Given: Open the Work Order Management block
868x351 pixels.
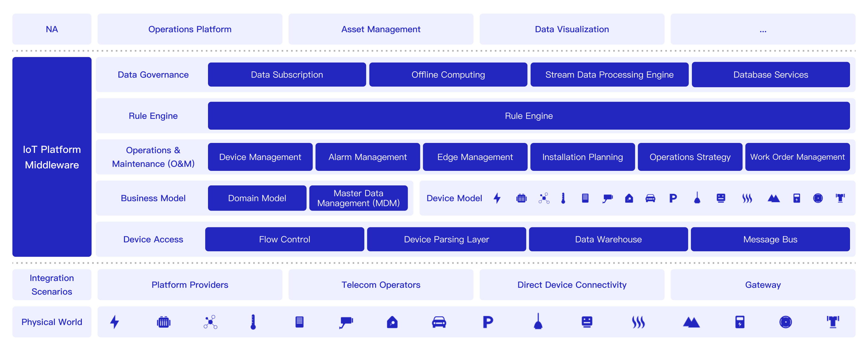Looking at the screenshot, I should [x=797, y=157].
